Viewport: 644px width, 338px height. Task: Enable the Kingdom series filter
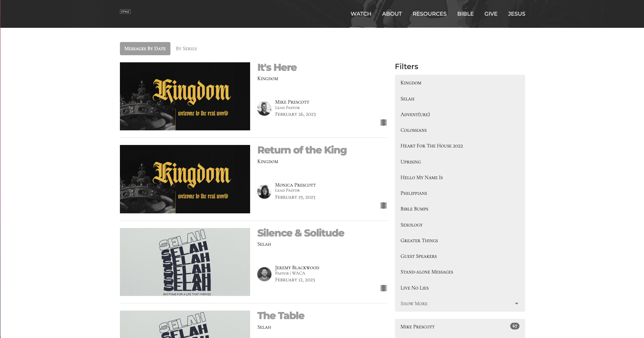411,83
